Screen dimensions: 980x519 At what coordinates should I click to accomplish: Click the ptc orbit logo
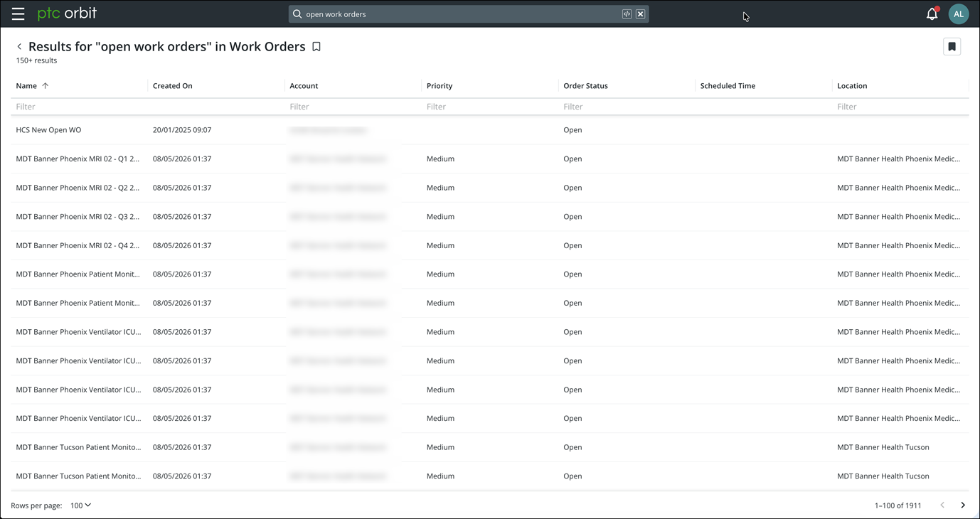pos(67,14)
